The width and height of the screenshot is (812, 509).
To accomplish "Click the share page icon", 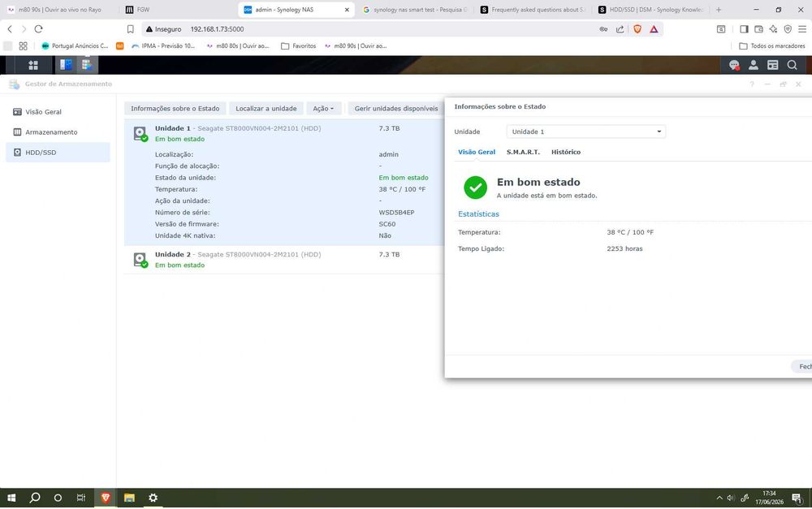I will click(620, 29).
